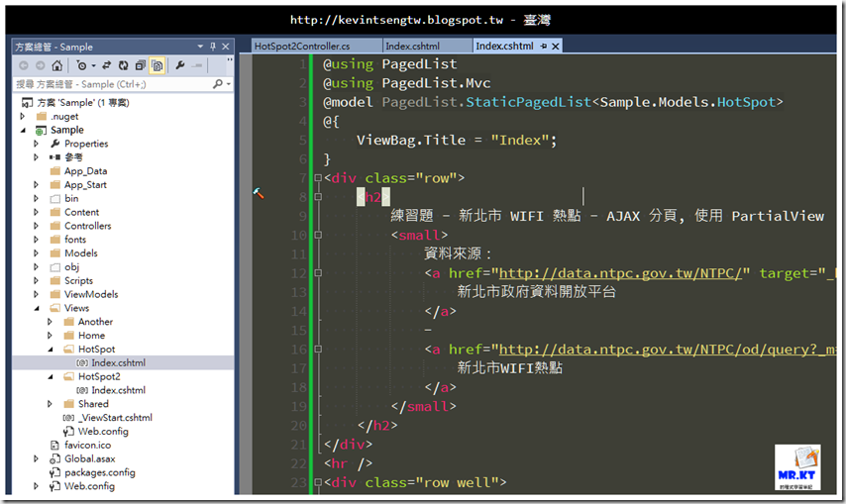The width and height of the screenshot is (846, 504).
Task: Collapse the div class="row well" block on line 23
Action: pyautogui.click(x=318, y=482)
